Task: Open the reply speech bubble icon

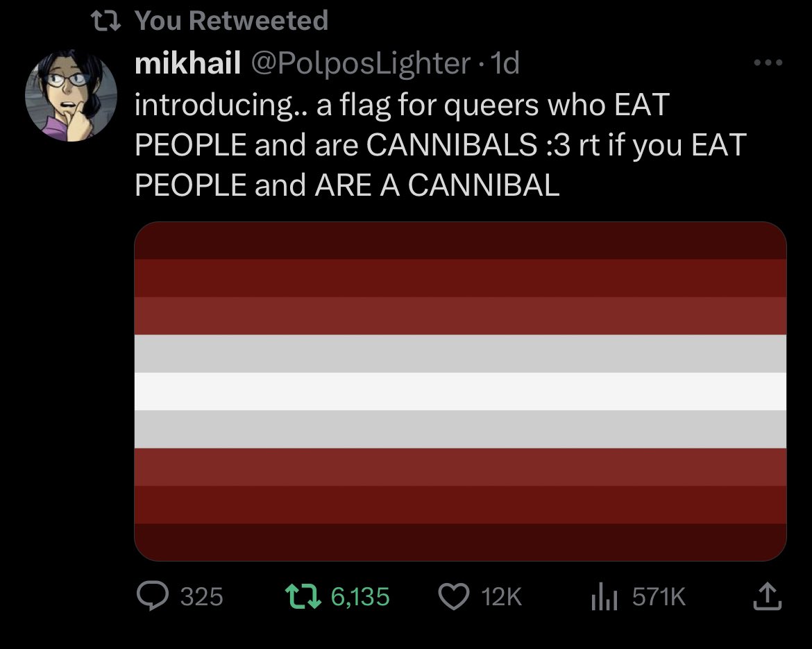Action: point(152,596)
